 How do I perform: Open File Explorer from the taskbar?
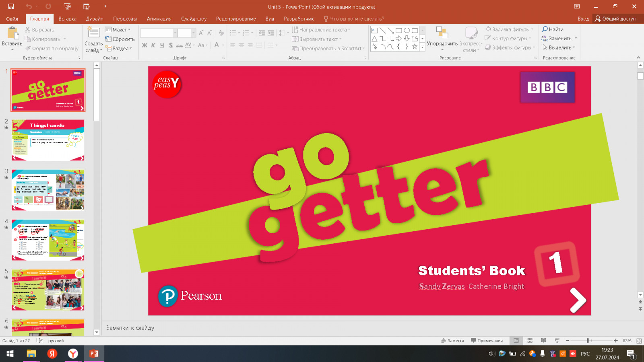[x=31, y=354]
